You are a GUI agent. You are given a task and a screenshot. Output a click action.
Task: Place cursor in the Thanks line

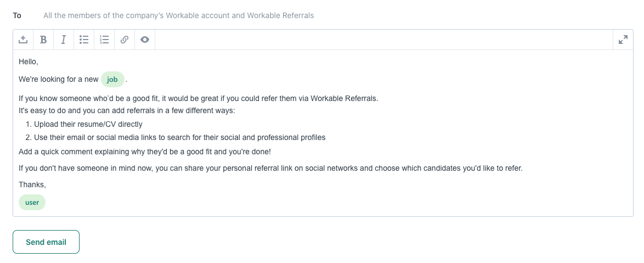(x=32, y=185)
